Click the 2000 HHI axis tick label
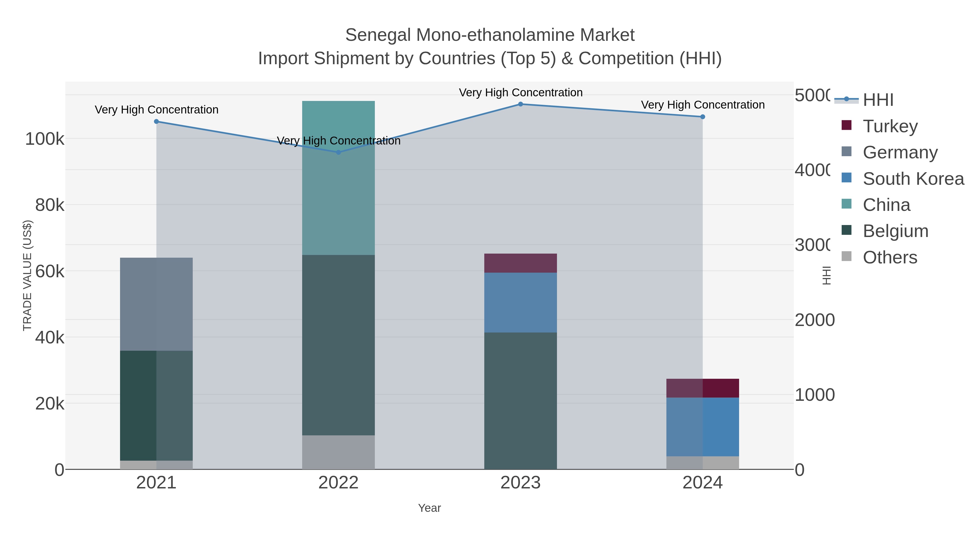 [x=814, y=320]
